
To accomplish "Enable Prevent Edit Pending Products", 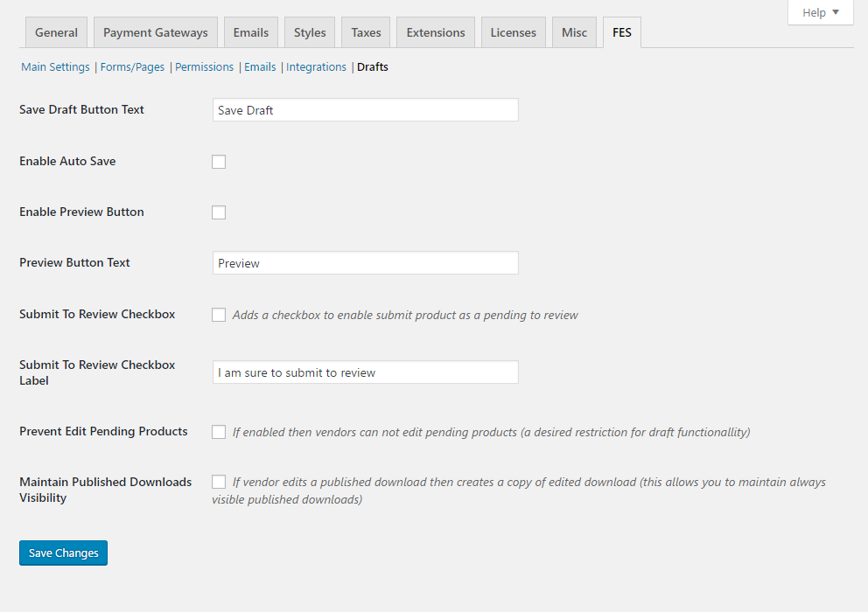I will pos(219,432).
